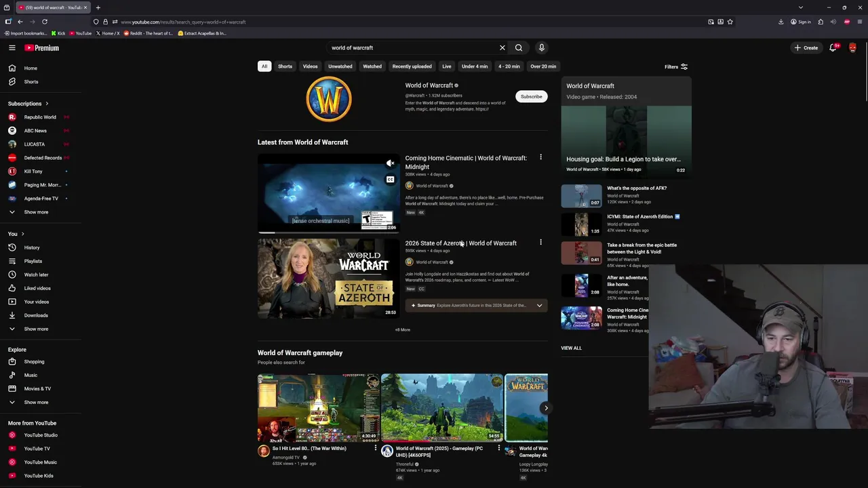Advance gameplay carousel with next arrow

(546, 407)
